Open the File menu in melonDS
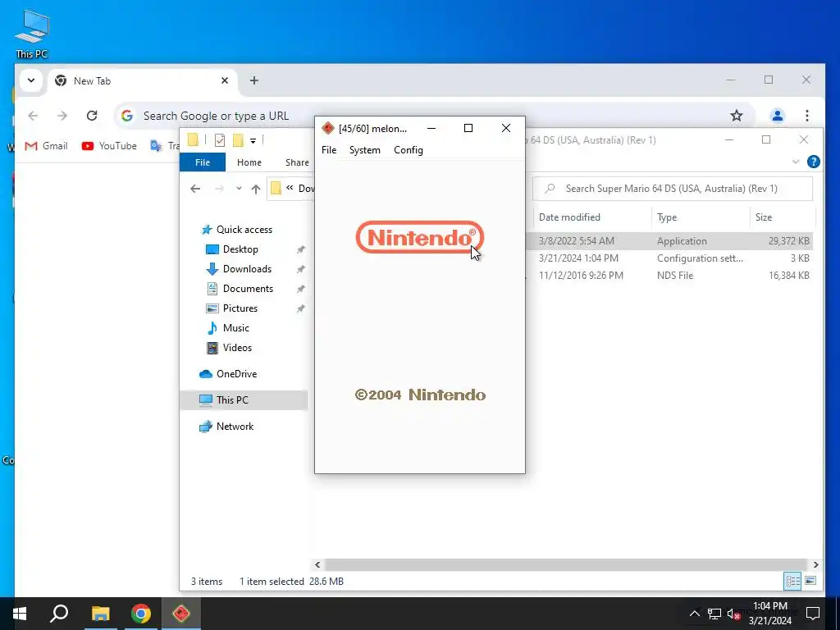The image size is (840, 630). click(x=329, y=150)
